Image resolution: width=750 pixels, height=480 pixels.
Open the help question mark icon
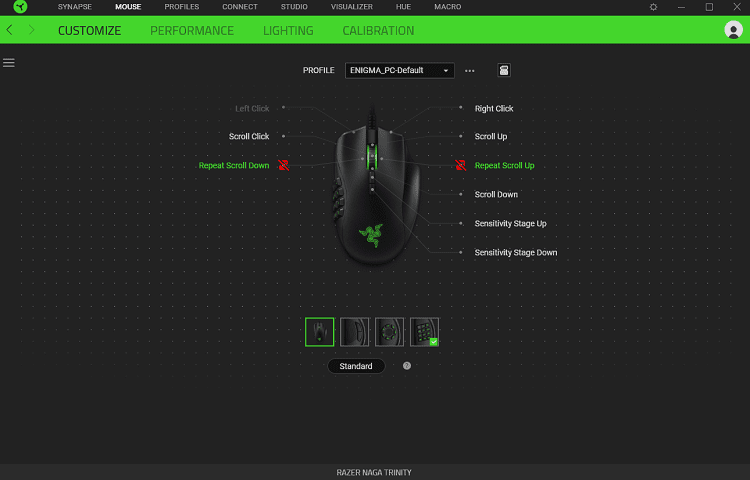coord(407,366)
